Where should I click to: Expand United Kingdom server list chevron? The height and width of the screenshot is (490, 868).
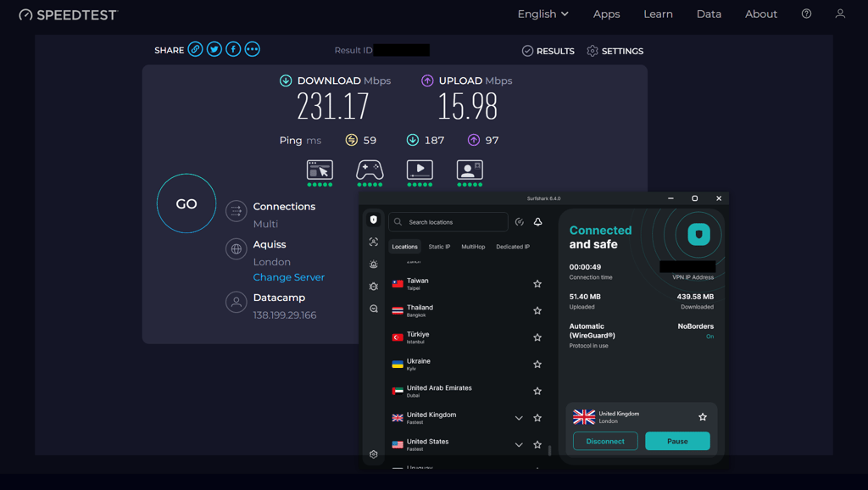pos(519,418)
